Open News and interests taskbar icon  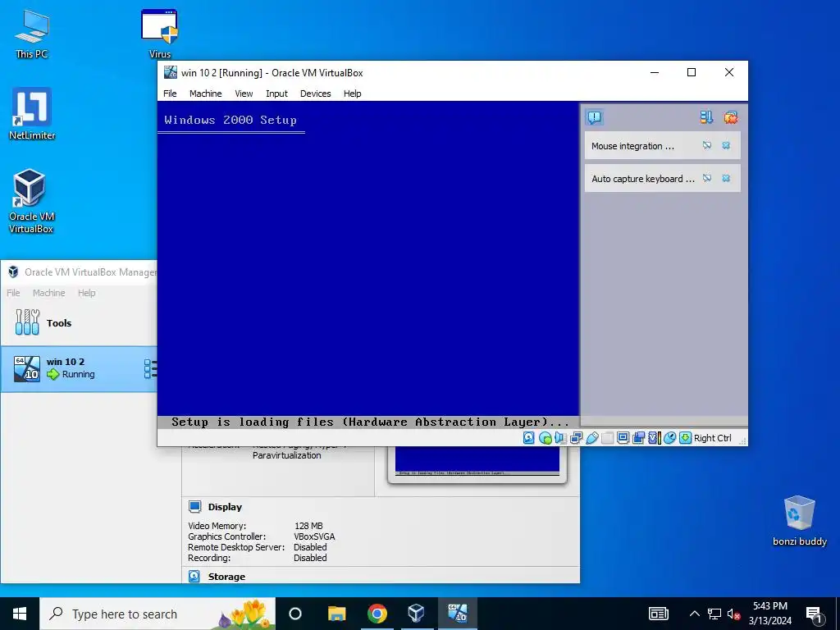point(659,614)
